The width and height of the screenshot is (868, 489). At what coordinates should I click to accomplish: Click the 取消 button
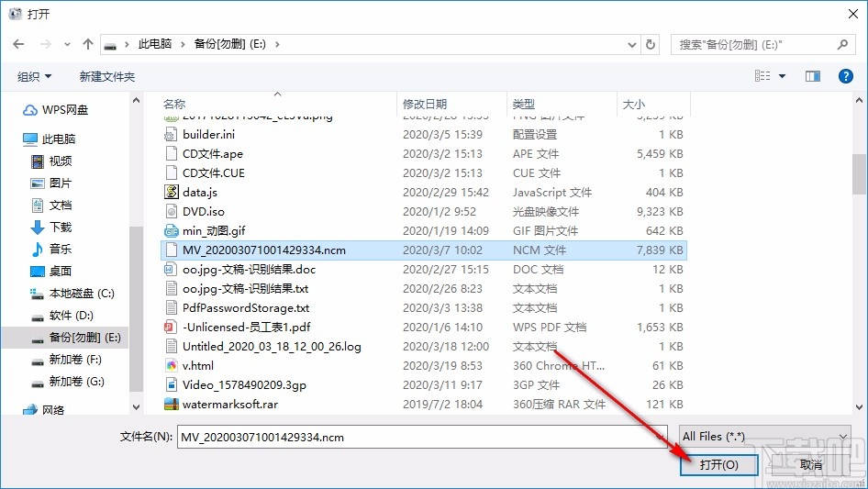click(x=811, y=464)
